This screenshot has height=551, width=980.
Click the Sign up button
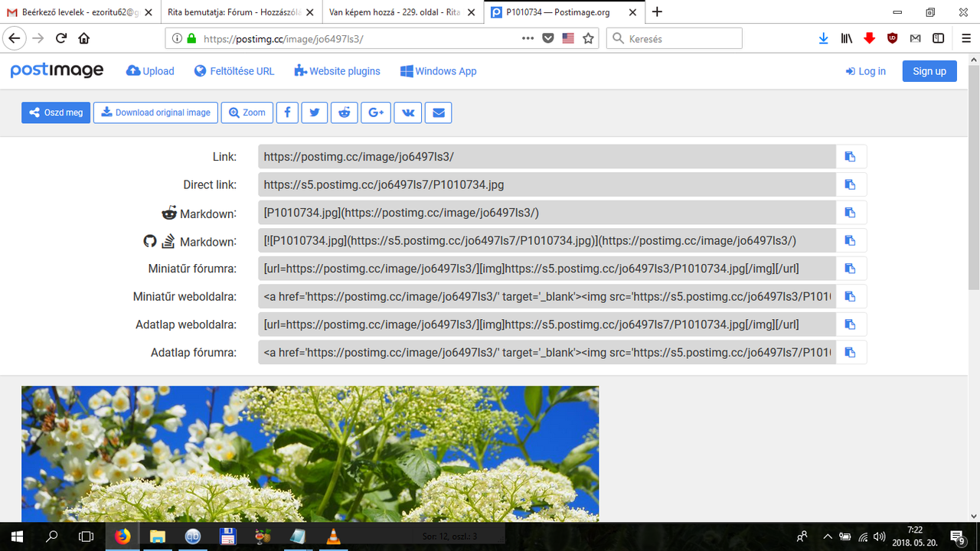[929, 70]
